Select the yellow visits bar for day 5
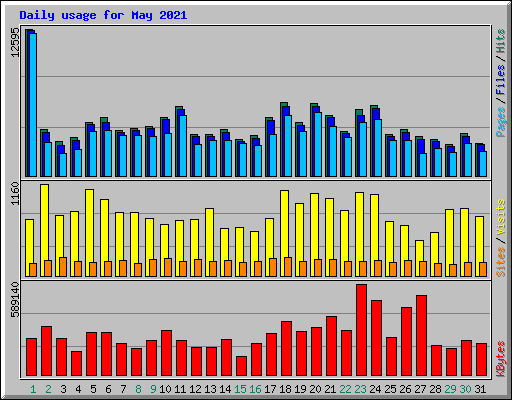 pos(89,233)
